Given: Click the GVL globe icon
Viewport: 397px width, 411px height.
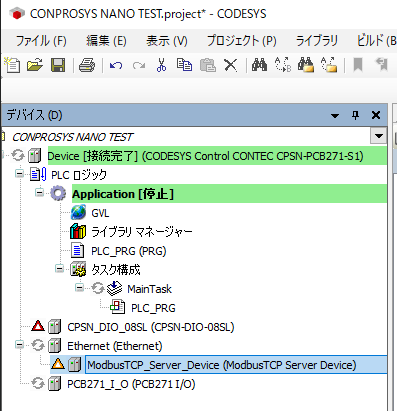Looking at the screenshot, I should [x=78, y=212].
